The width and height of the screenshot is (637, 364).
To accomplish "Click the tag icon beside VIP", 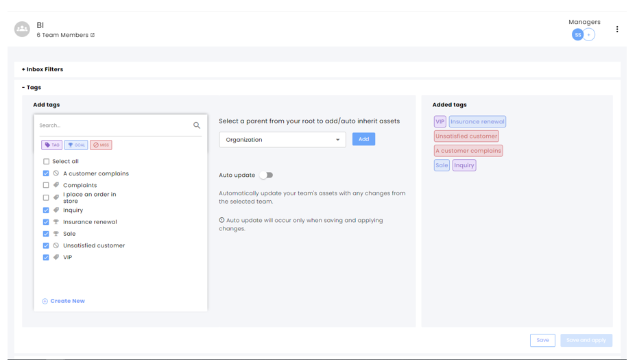I will (56, 257).
